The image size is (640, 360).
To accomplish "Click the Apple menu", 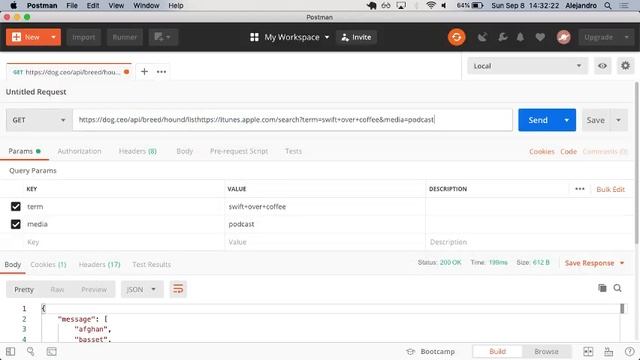I will coord(13,5).
